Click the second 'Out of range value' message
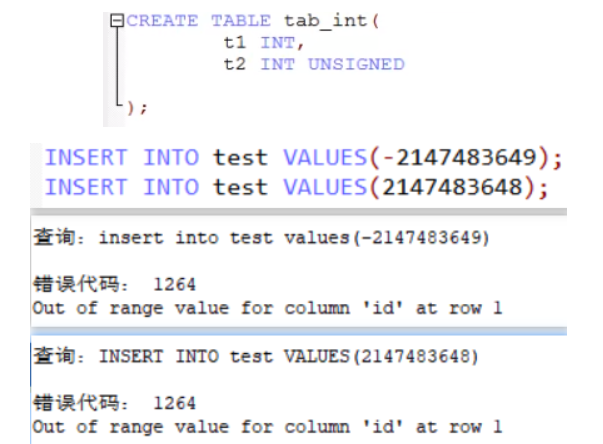This screenshot has width=603, height=444. (267, 427)
